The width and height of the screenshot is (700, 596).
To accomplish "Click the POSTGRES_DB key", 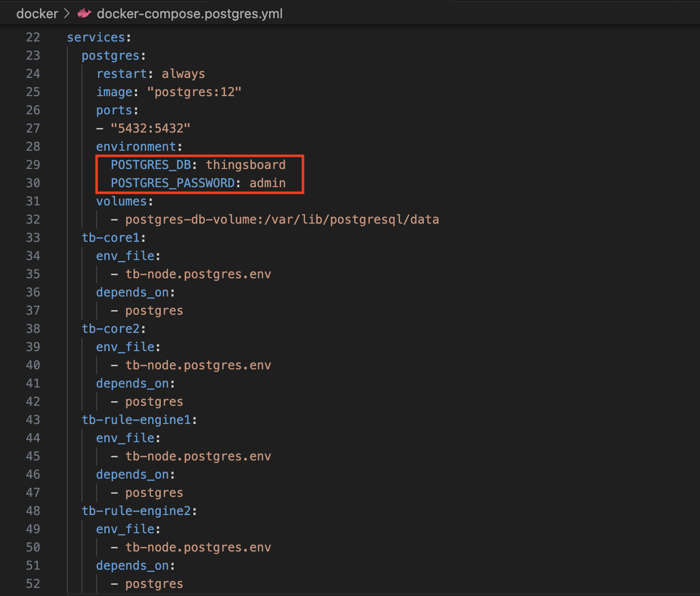I will point(150,165).
